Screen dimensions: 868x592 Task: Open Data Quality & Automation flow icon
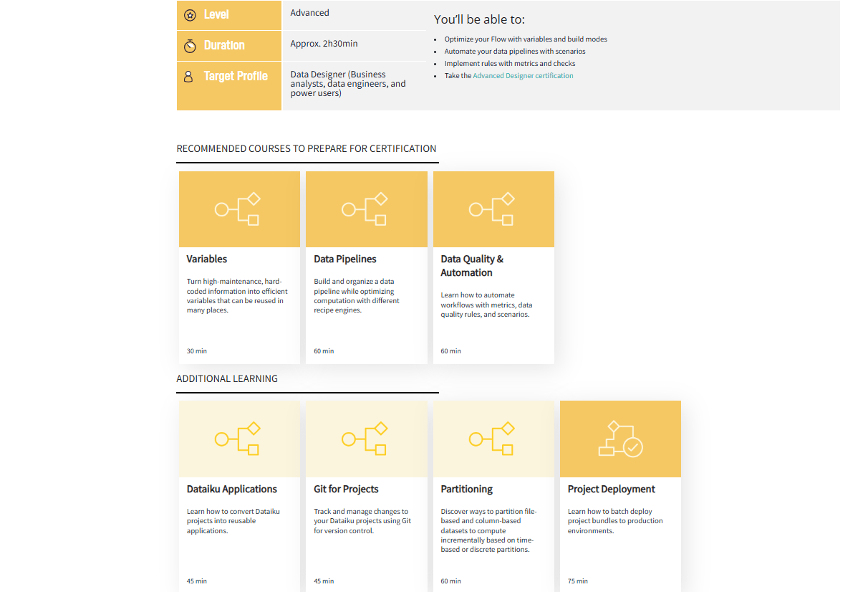[492, 209]
